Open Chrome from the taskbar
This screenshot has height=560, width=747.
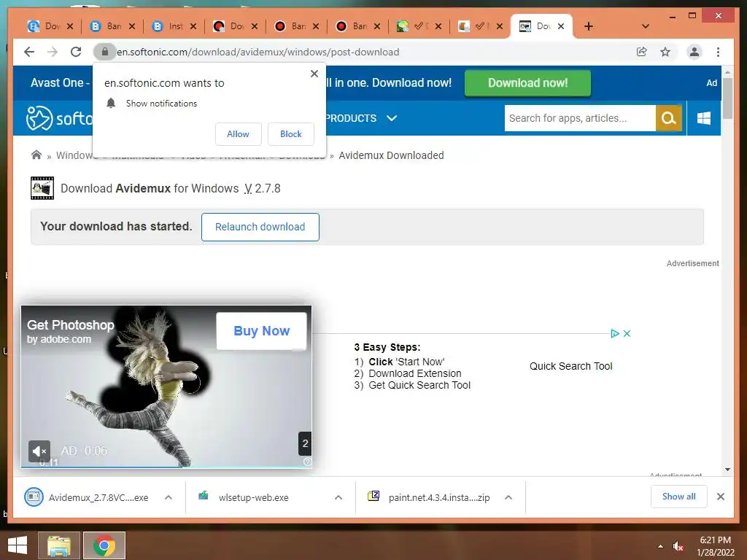point(104,545)
